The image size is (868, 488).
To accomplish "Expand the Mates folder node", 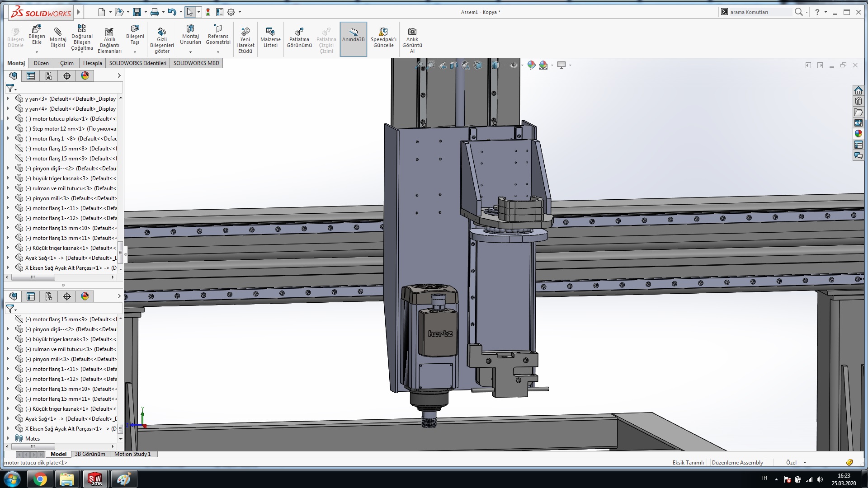I will [8, 438].
